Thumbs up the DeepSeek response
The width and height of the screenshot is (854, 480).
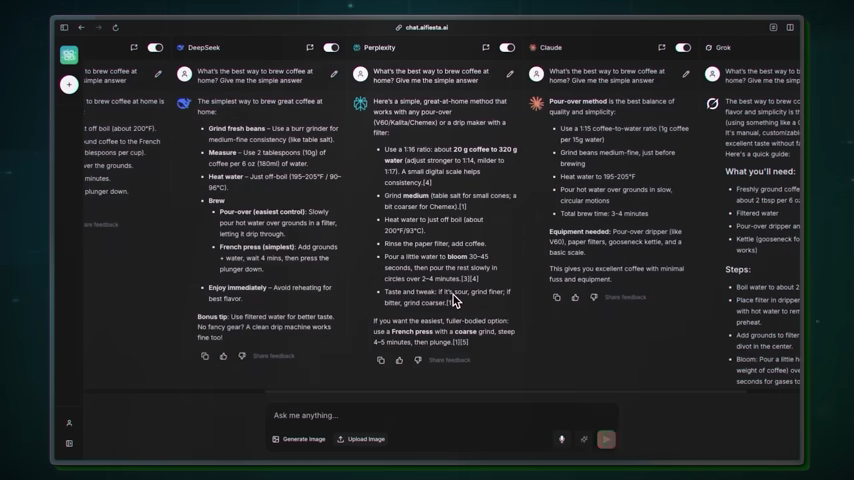223,356
